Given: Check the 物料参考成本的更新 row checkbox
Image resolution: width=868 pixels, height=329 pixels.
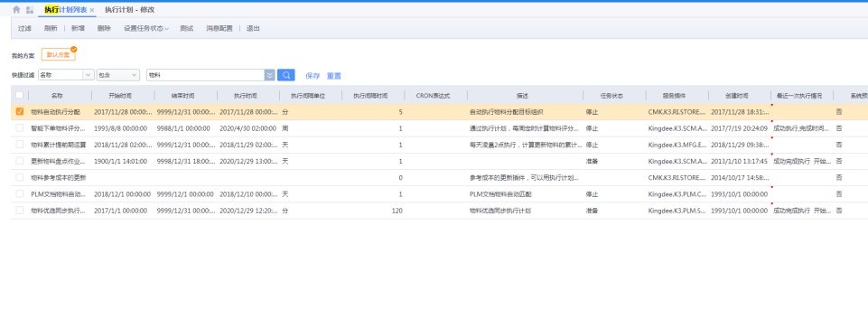Looking at the screenshot, I should [x=19, y=177].
